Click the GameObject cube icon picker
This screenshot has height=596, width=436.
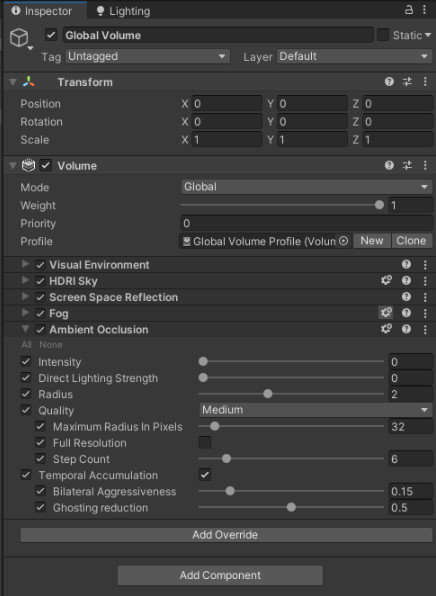pos(20,38)
